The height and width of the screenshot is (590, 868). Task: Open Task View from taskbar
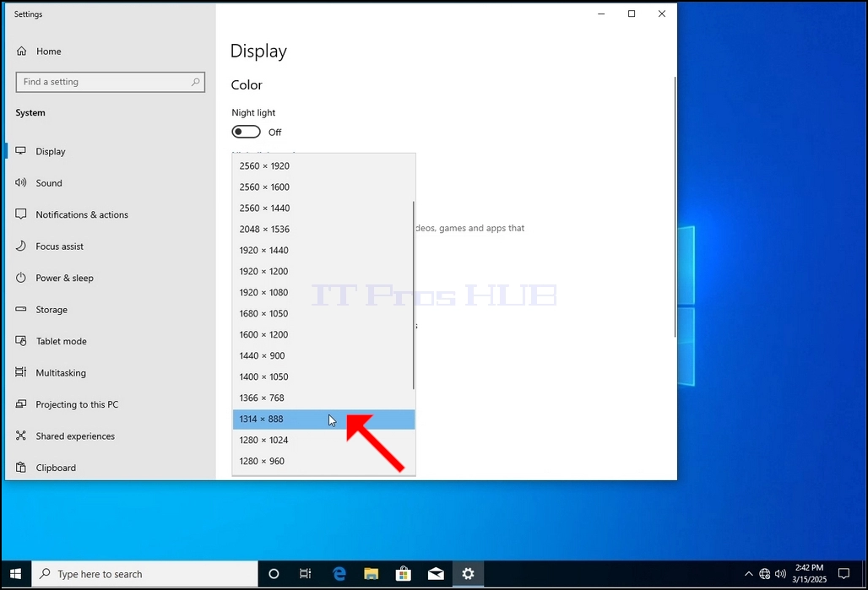click(x=306, y=574)
